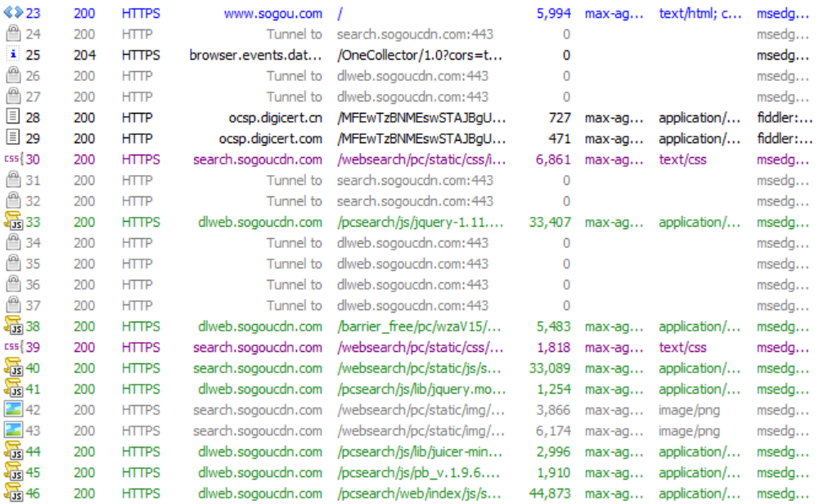Click the /pcsearch/js/lib/juicer-min... URL
Image resolution: width=837 pixels, height=504 pixels.
[x=420, y=452]
